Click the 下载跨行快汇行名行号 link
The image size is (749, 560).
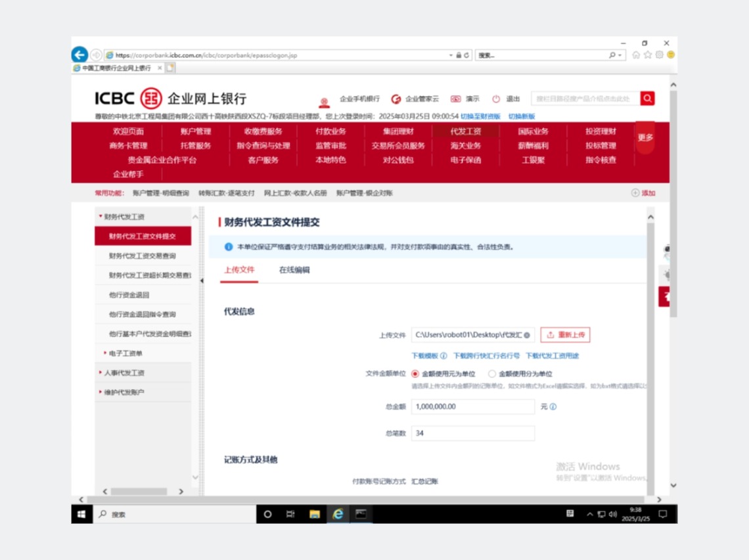tap(486, 356)
